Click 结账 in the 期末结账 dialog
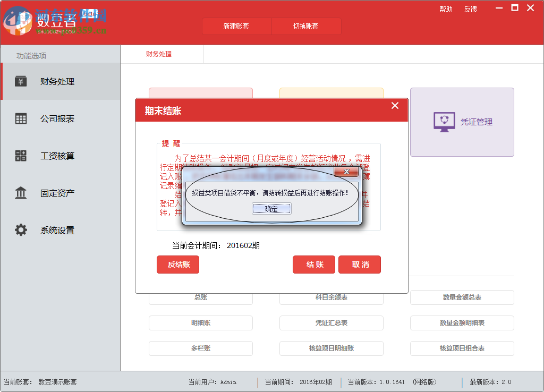 click(313, 264)
